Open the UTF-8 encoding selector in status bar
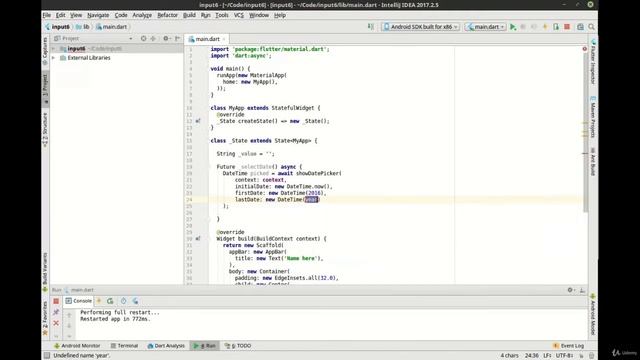Image resolution: width=640 pixels, height=360 pixels. 564,356
